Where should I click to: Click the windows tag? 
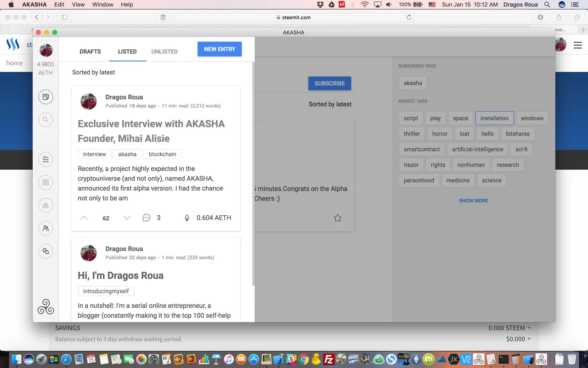pos(532,118)
